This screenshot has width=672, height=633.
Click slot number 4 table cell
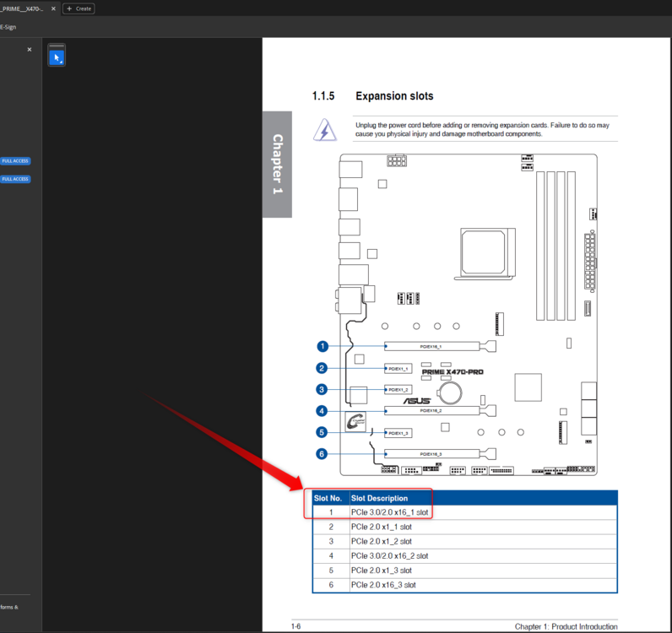pyautogui.click(x=331, y=556)
